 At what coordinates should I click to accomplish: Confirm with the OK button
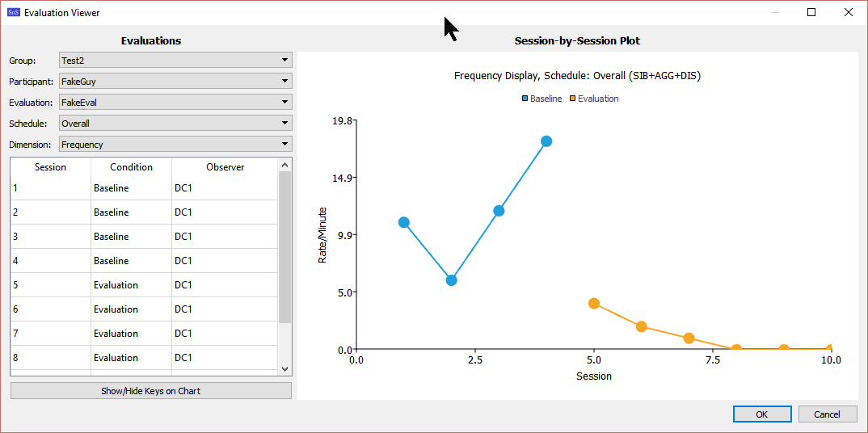(x=762, y=414)
